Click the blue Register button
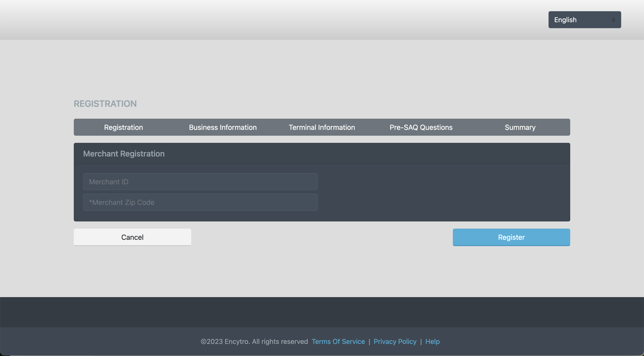 [511, 237]
